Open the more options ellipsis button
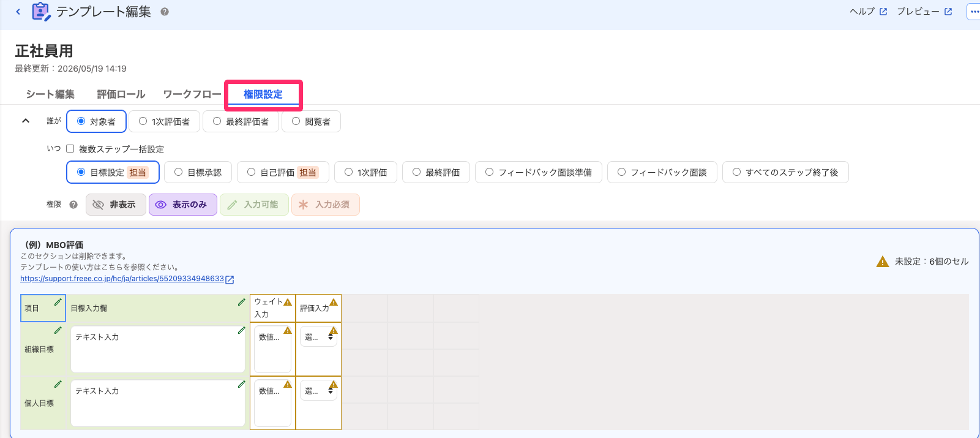The width and height of the screenshot is (980, 438). point(974,12)
